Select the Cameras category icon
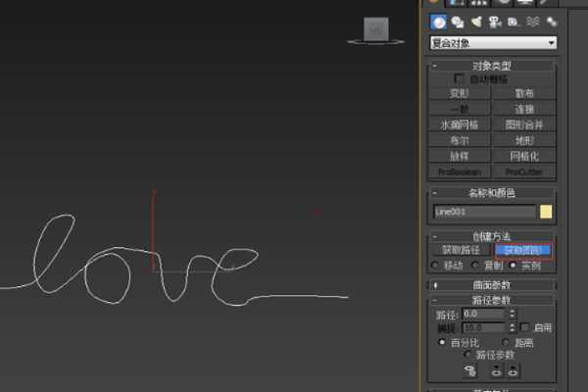 [495, 23]
